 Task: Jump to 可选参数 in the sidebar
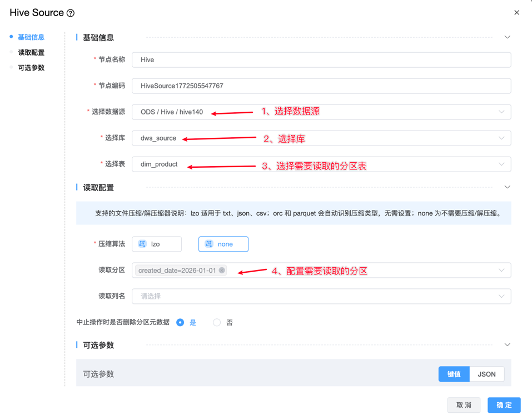click(31, 68)
